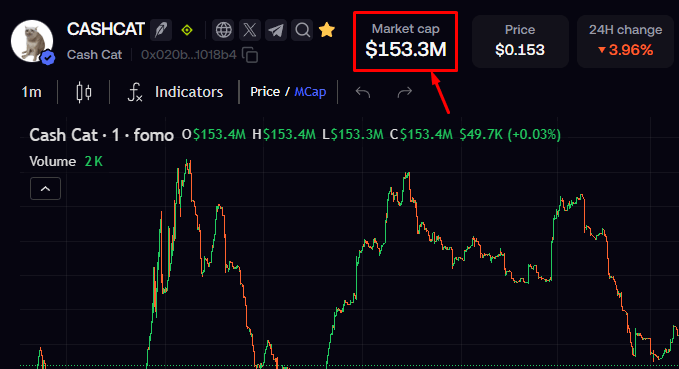
Task: Click the yellow diamond badge icon
Action: [187, 30]
